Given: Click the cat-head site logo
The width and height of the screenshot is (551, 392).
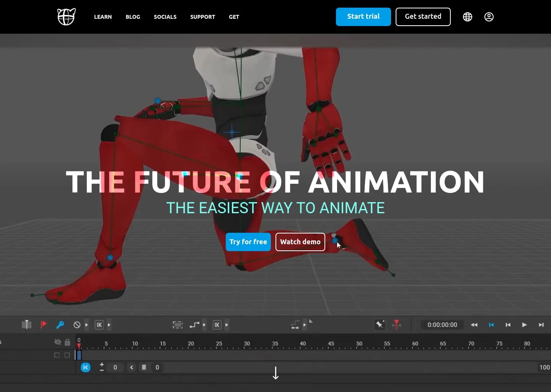Looking at the screenshot, I should (67, 17).
